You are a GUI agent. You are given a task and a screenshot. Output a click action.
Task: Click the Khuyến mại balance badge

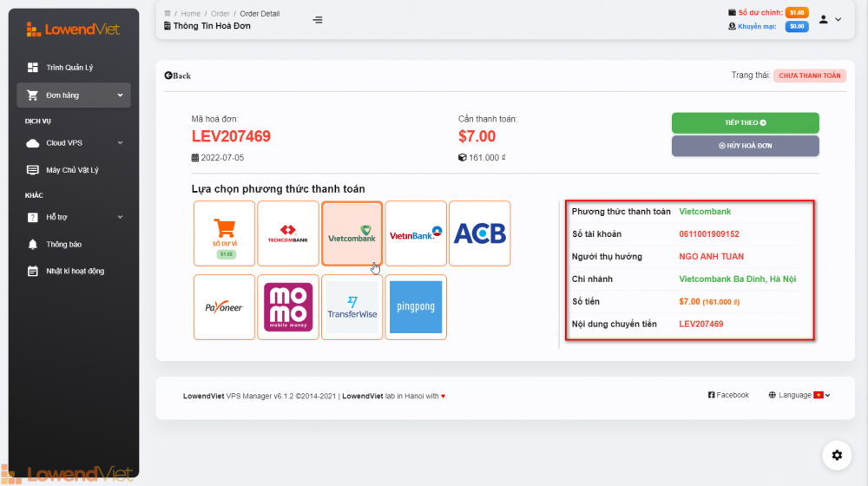click(797, 26)
